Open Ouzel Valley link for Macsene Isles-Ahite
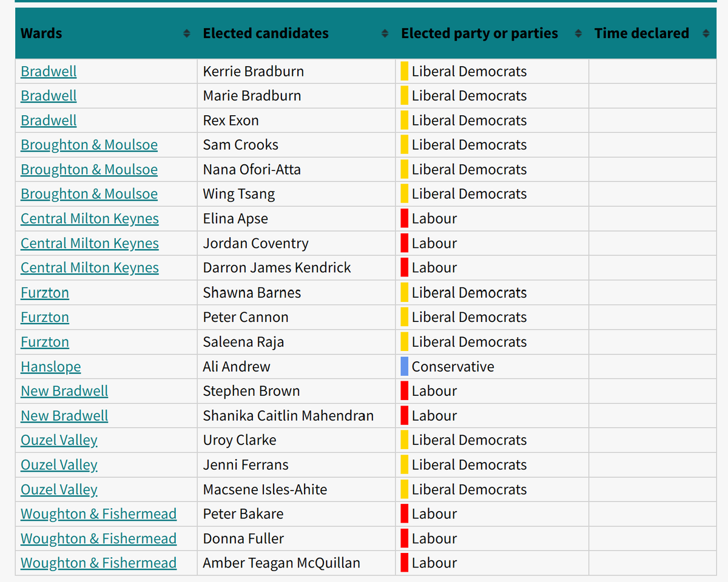 point(59,489)
